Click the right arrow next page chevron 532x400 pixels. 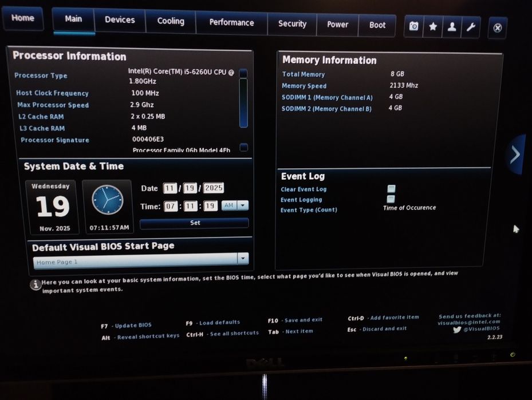tap(515, 155)
